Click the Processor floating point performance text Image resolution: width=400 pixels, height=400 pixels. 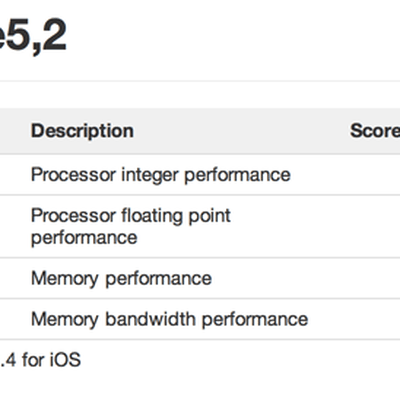131,226
